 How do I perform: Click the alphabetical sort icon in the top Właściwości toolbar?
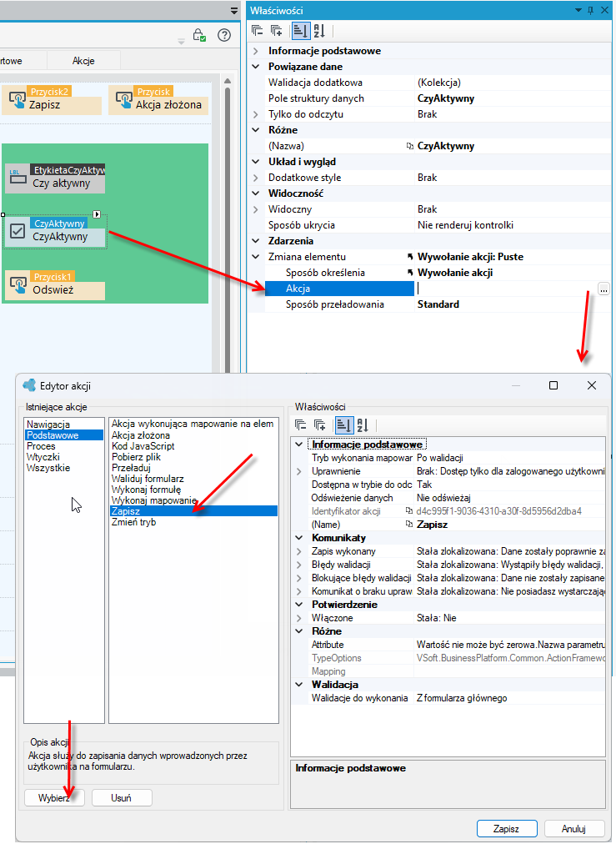[319, 31]
